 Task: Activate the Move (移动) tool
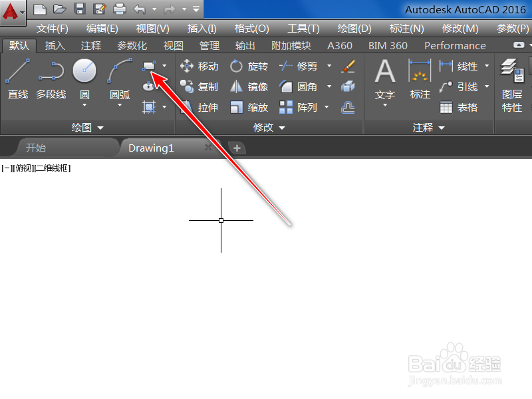pyautogui.click(x=199, y=66)
